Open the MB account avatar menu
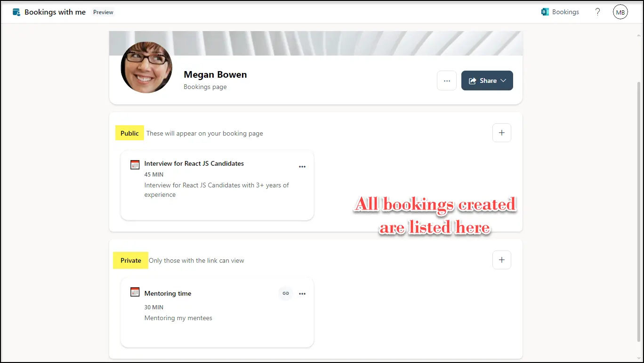Image resolution: width=644 pixels, height=363 pixels. point(620,12)
